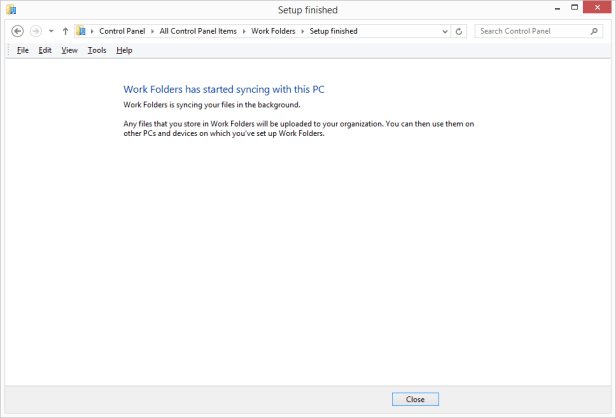Open the Help menu
Viewport: 616px width, 418px height.
point(124,50)
